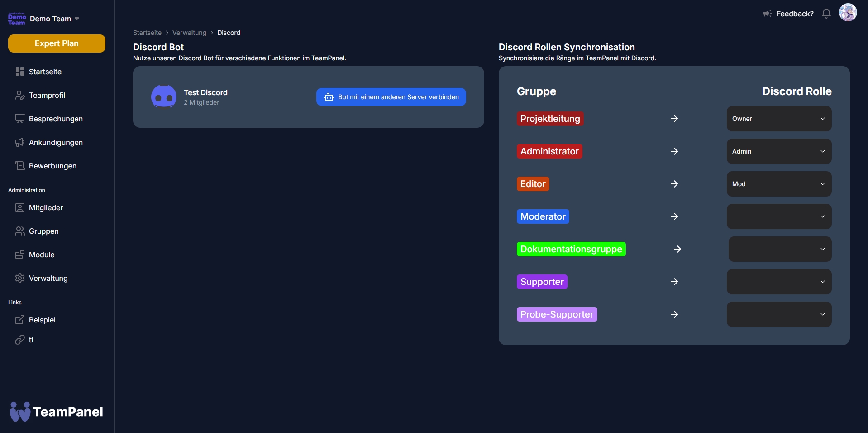Screen dimensions: 868x433
Task: Click the arrow beside Dokumentationsgruppe
Action: click(677, 249)
